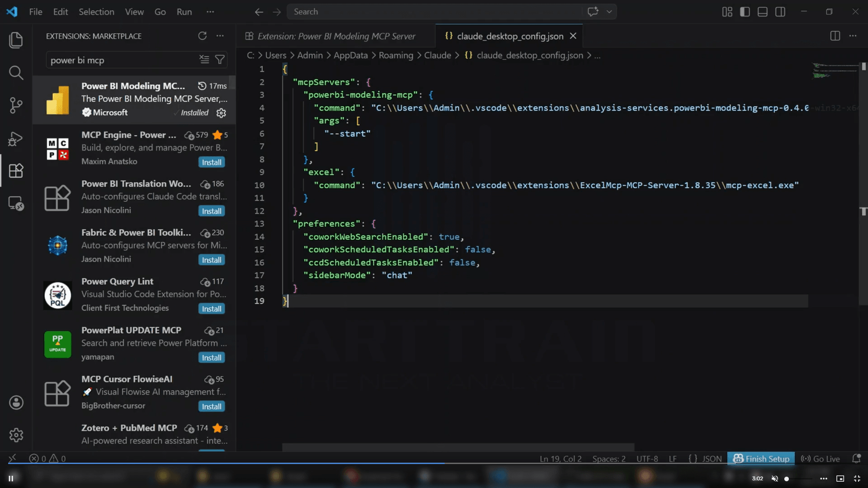868x488 pixels.
Task: Open remote window indicator in status bar
Action: pos(12,459)
